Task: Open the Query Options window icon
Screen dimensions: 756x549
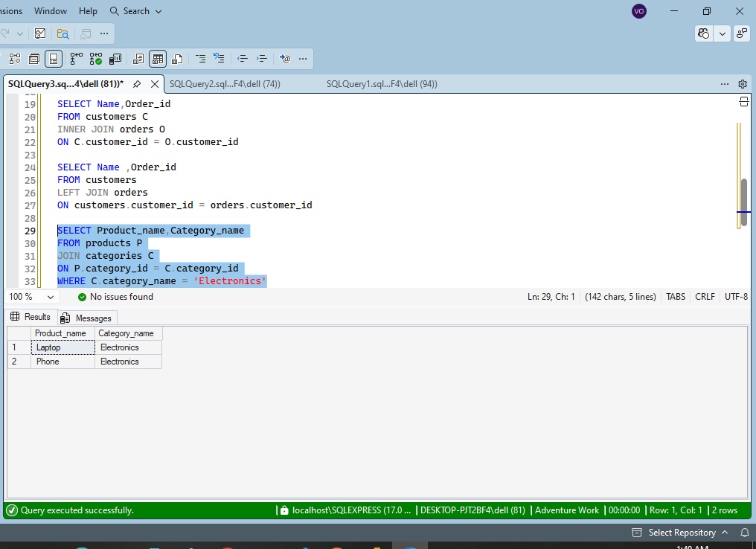Action: [x=34, y=59]
